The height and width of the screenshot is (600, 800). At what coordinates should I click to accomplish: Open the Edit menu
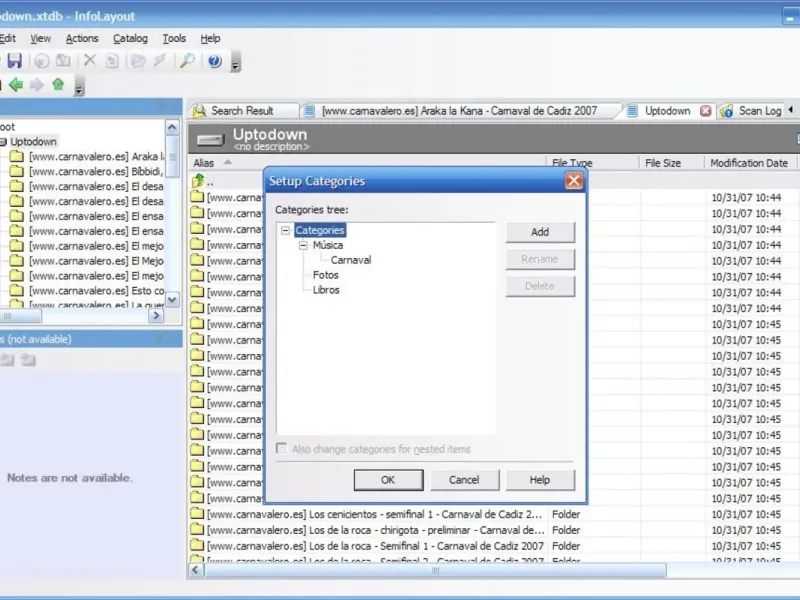pos(8,38)
